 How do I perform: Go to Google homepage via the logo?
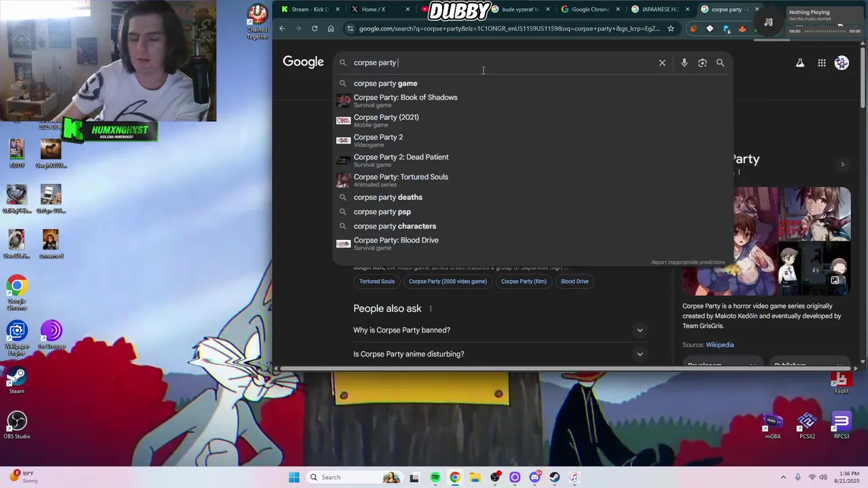coord(303,62)
